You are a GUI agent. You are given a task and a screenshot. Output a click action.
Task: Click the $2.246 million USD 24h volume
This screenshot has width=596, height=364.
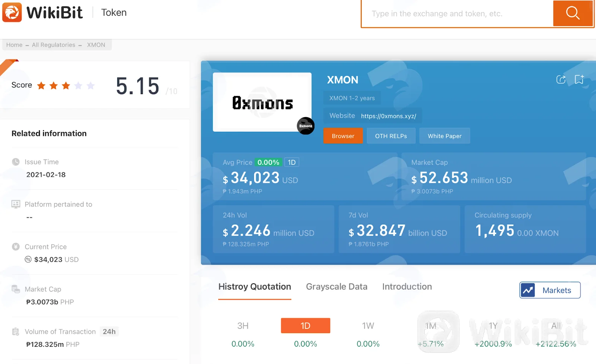(x=269, y=231)
